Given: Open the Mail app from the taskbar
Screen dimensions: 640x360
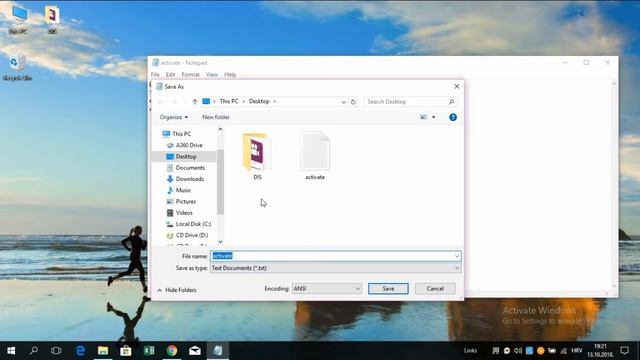Looking at the screenshot, I should (x=195, y=351).
